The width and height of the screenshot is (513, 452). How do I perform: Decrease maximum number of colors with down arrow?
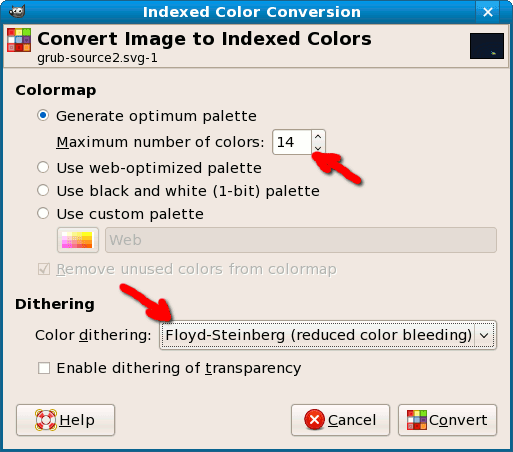318,148
